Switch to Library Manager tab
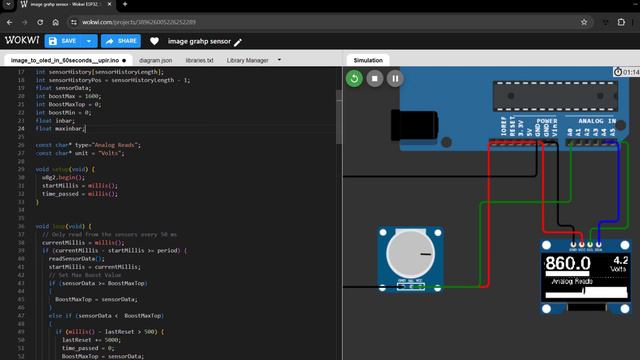The height and width of the screenshot is (360, 640). [247, 60]
